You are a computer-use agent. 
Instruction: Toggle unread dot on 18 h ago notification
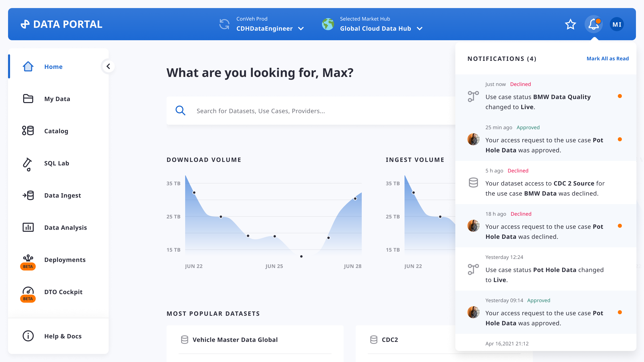(x=620, y=226)
